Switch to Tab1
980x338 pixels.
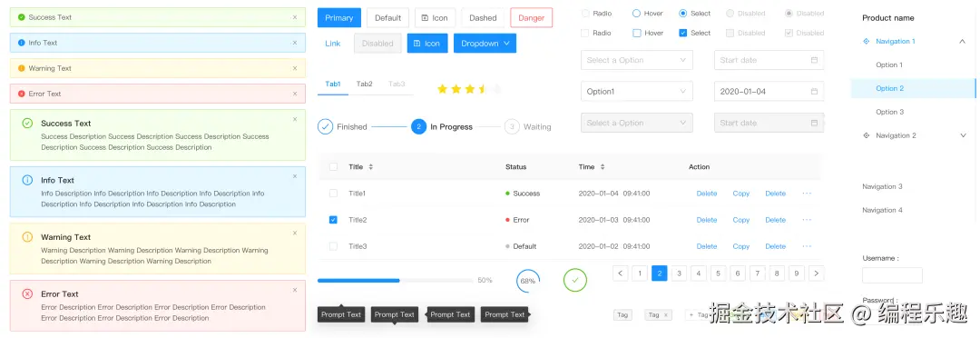pos(333,84)
